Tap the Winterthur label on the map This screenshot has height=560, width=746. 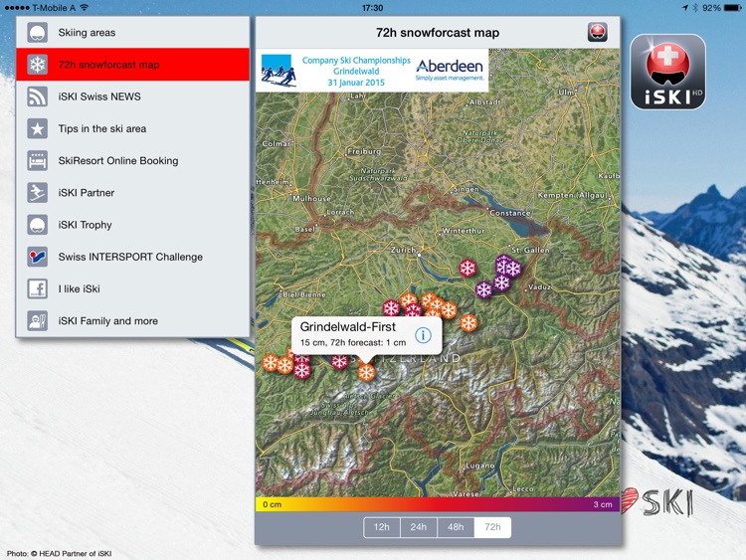[x=464, y=231]
